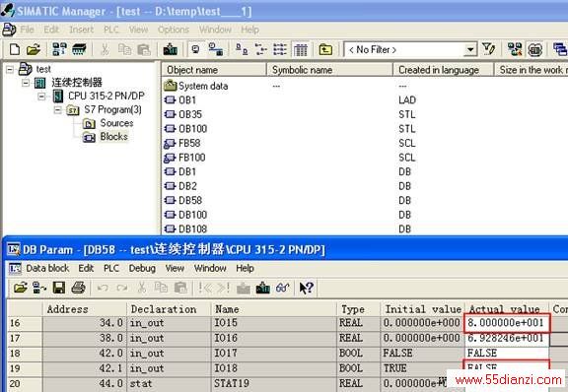Image resolution: width=568 pixels, height=392 pixels.
Task: Collapse the CPU 315-2 PN/DP node
Action: point(41,97)
